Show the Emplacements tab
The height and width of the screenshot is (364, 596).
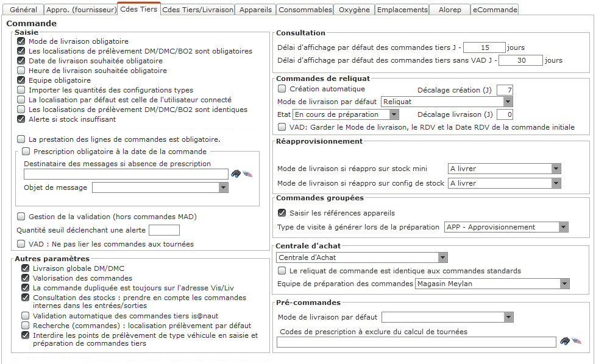click(x=402, y=10)
